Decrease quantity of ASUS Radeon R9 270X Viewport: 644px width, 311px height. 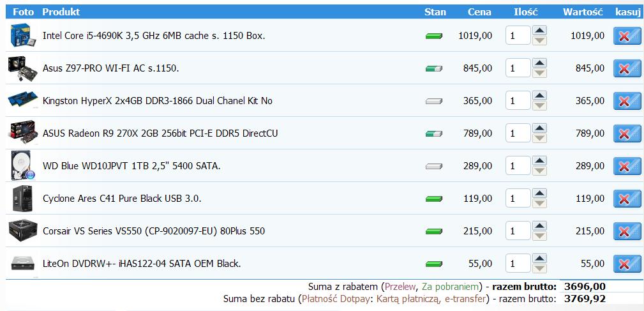(x=539, y=138)
